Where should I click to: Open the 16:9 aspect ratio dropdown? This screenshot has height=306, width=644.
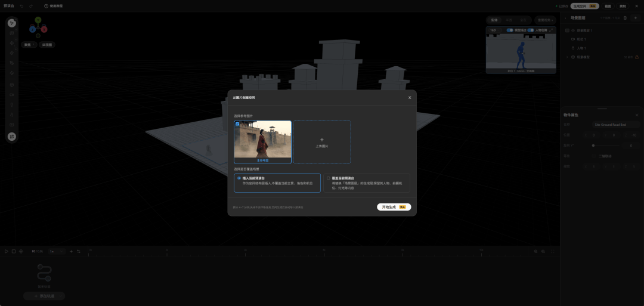tap(495, 30)
